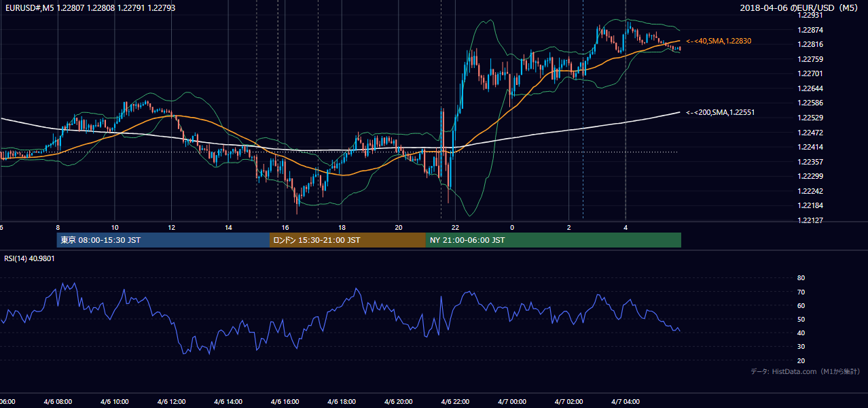Click the 4/6 14:00 bottom date label
The image size is (868, 408).
(x=228, y=402)
